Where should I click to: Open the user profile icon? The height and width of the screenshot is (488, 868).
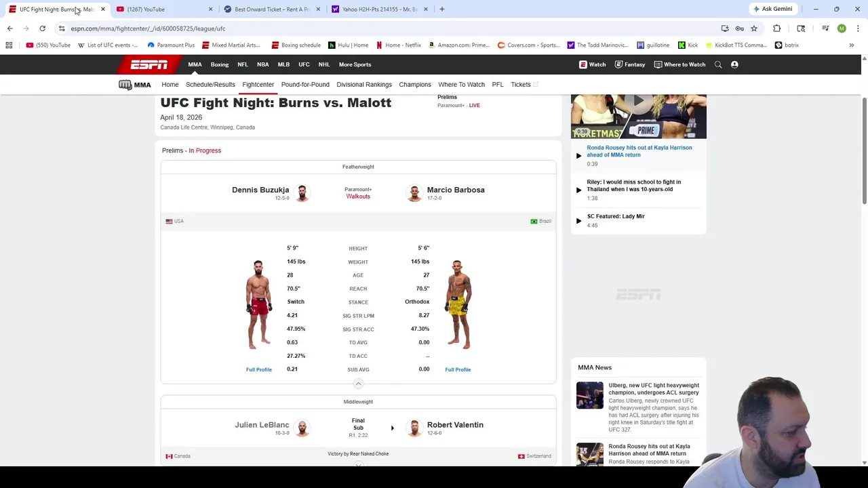(734, 64)
